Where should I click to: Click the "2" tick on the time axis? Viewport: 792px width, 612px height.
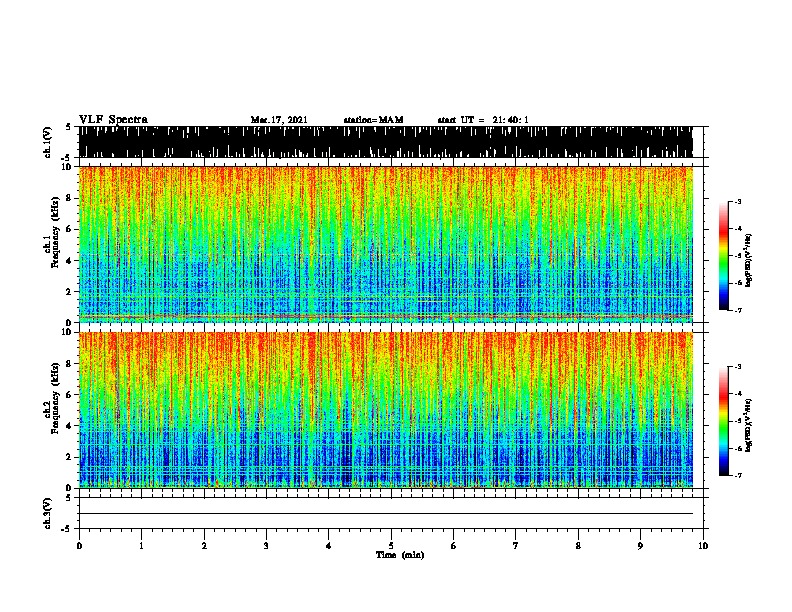[204, 546]
